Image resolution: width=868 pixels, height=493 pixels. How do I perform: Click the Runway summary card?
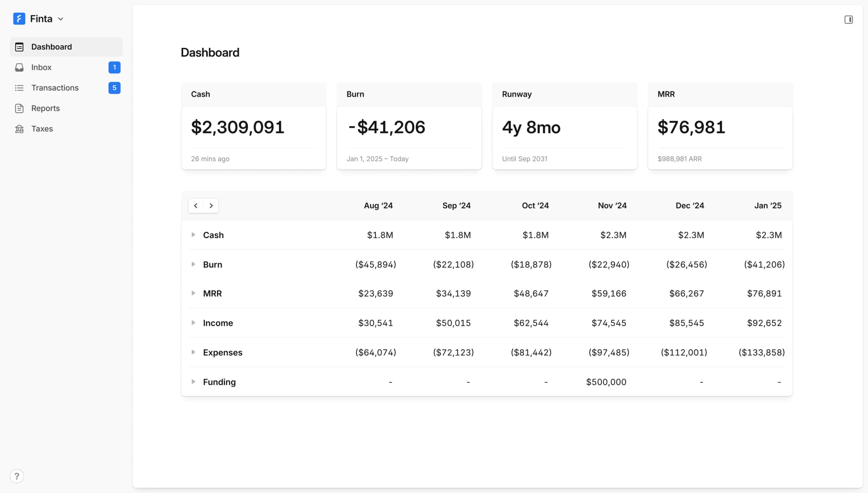(x=564, y=127)
